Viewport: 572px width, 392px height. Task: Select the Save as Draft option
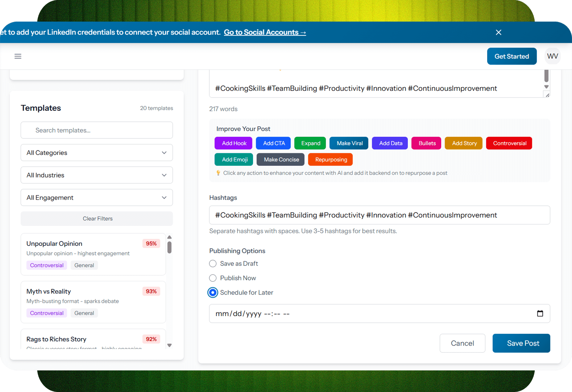213,263
